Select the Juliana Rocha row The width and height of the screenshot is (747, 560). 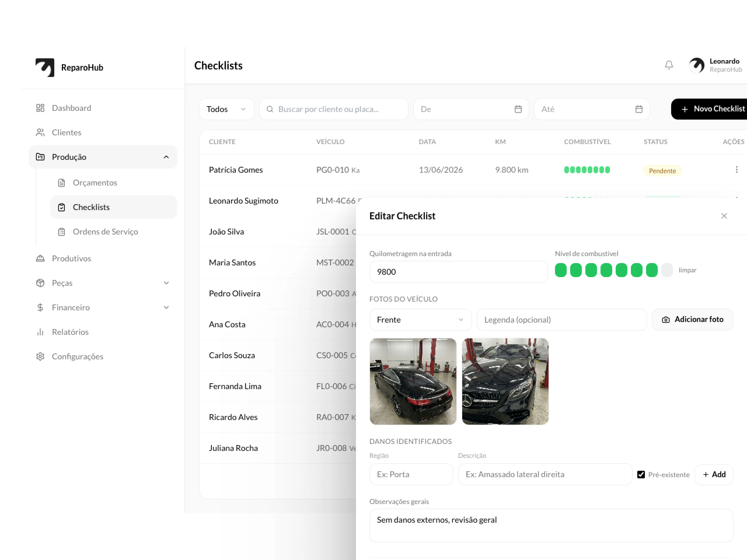coord(277,448)
